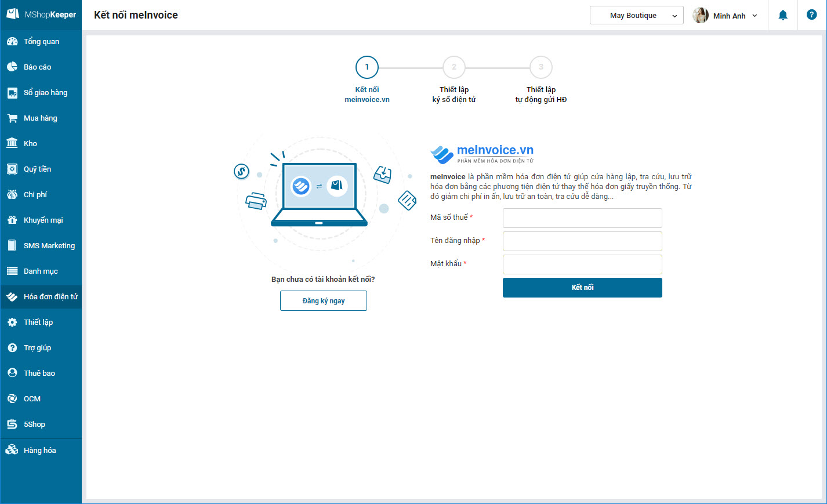The width and height of the screenshot is (827, 504).
Task: Select 5Shop menu item
Action: (41, 425)
